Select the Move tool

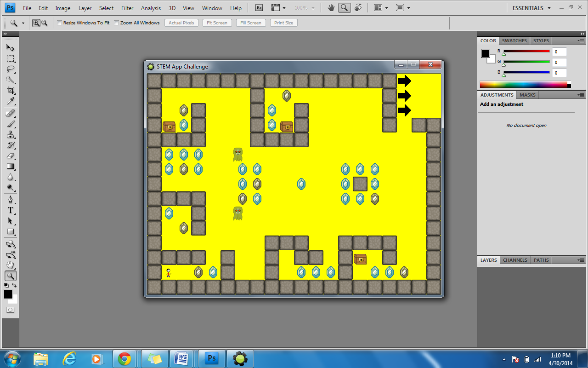click(x=11, y=47)
